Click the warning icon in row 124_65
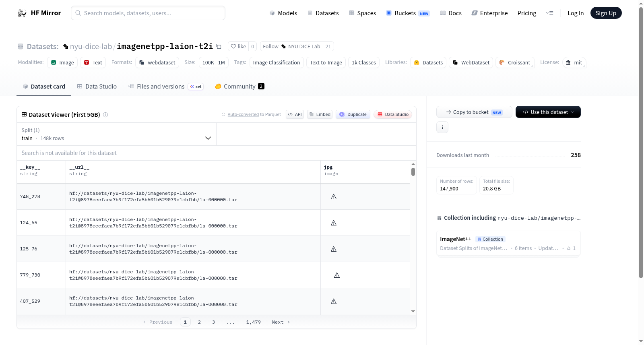The width and height of the screenshot is (644, 345). click(x=334, y=223)
